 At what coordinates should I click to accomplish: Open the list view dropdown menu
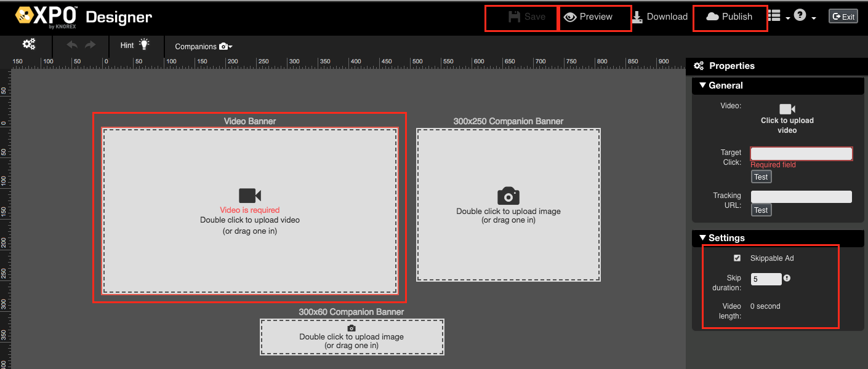[x=779, y=17]
